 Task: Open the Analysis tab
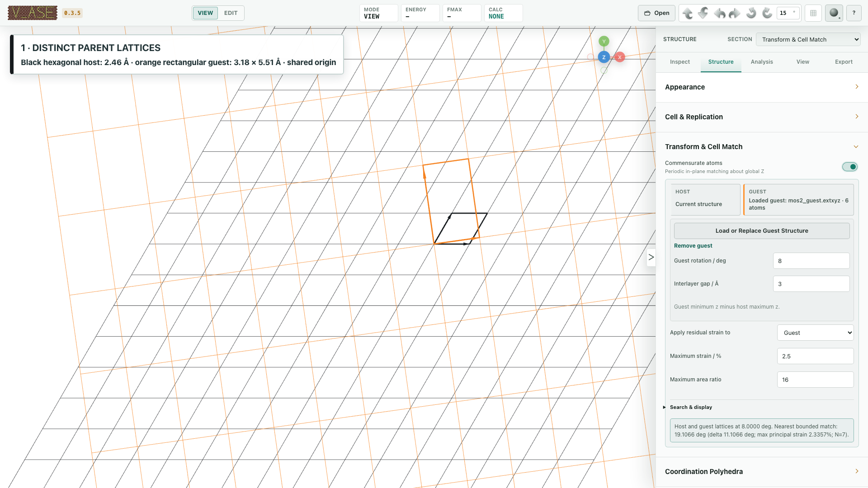click(762, 62)
